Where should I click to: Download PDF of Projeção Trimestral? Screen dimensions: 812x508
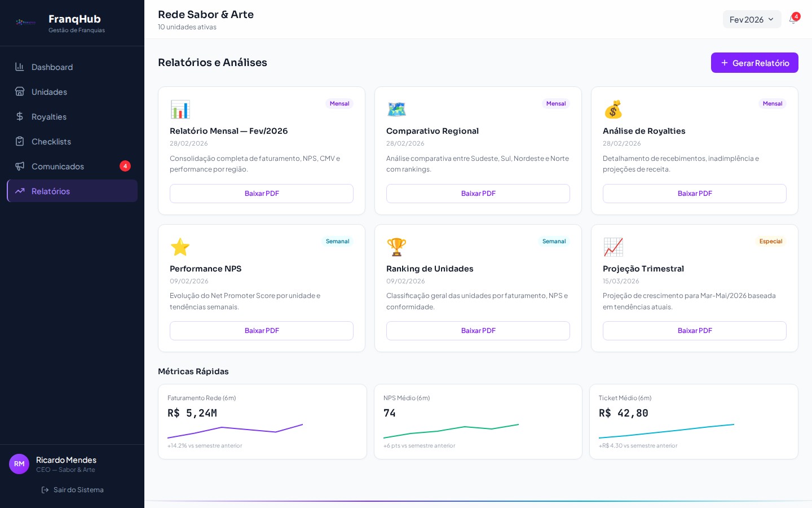(x=695, y=331)
